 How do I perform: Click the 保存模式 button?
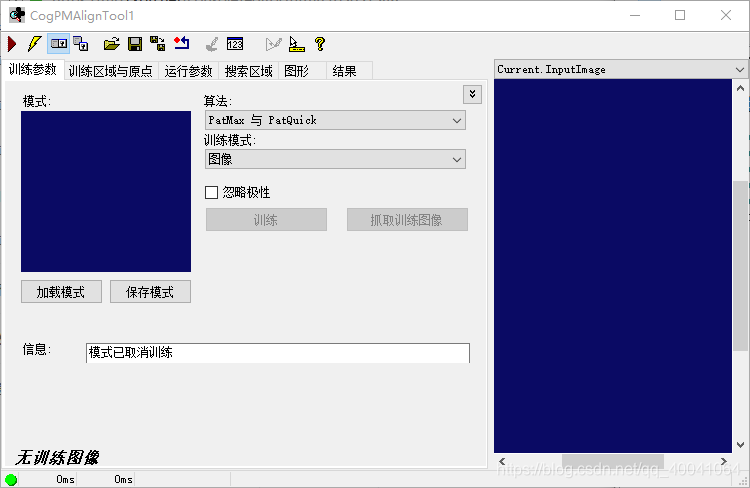tap(150, 291)
